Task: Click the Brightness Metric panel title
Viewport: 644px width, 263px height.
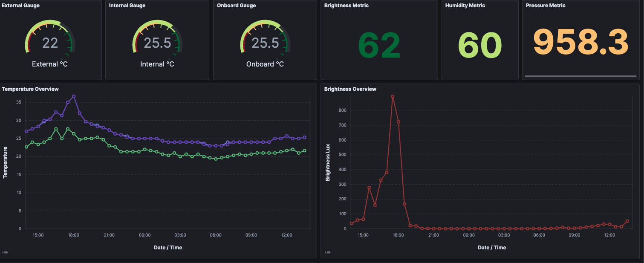Action: pyautogui.click(x=346, y=6)
